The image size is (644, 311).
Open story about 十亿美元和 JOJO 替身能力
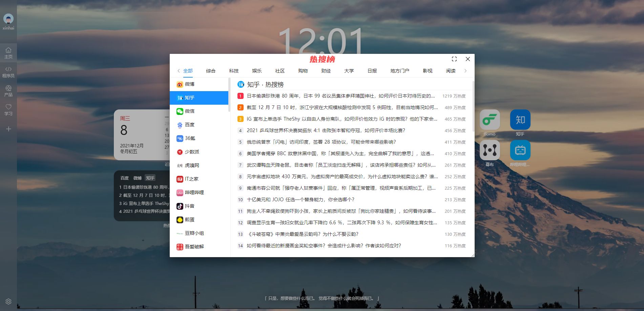(300, 200)
